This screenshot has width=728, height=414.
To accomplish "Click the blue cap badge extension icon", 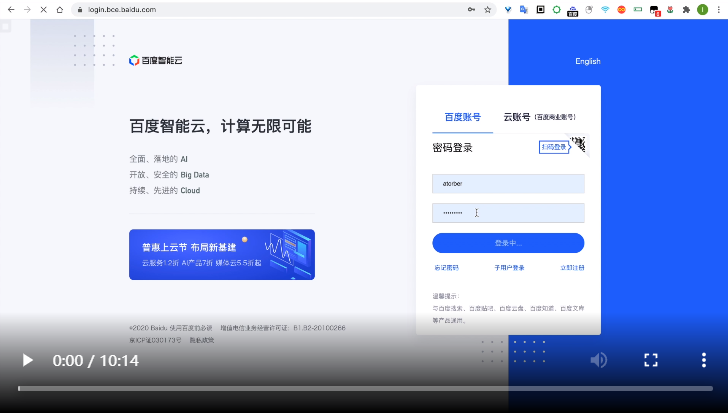I will pyautogui.click(x=572, y=11).
